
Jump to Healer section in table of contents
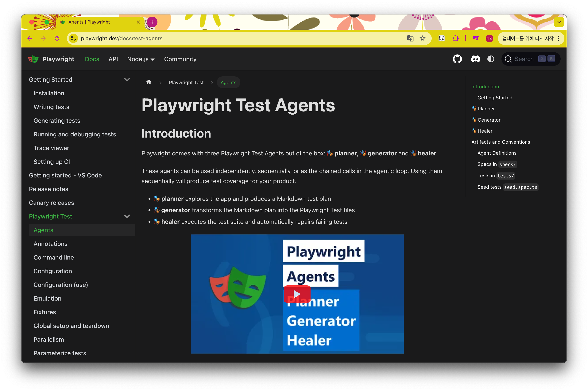[485, 131]
